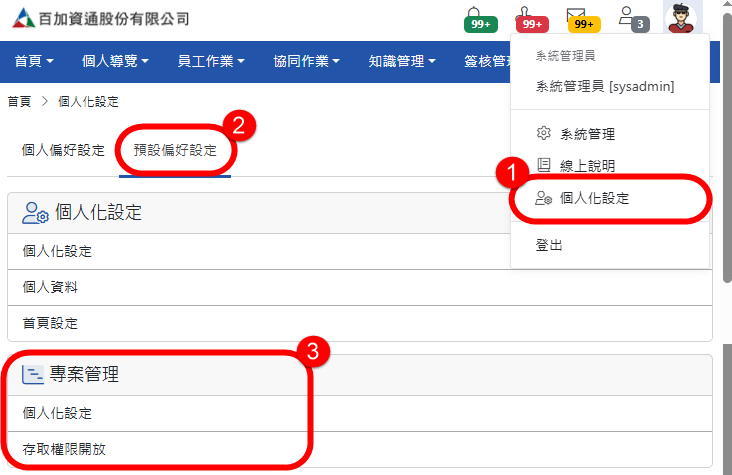Open the stamp approvals icon with red badge
This screenshot has height=475, width=732.
pyautogui.click(x=530, y=17)
